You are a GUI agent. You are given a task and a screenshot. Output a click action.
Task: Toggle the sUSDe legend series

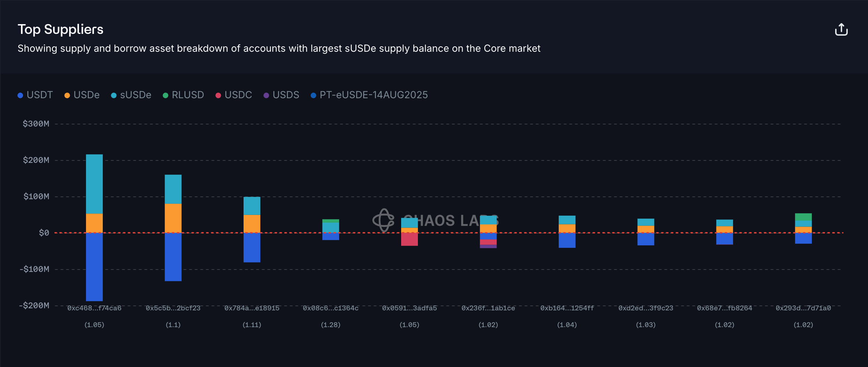point(131,95)
